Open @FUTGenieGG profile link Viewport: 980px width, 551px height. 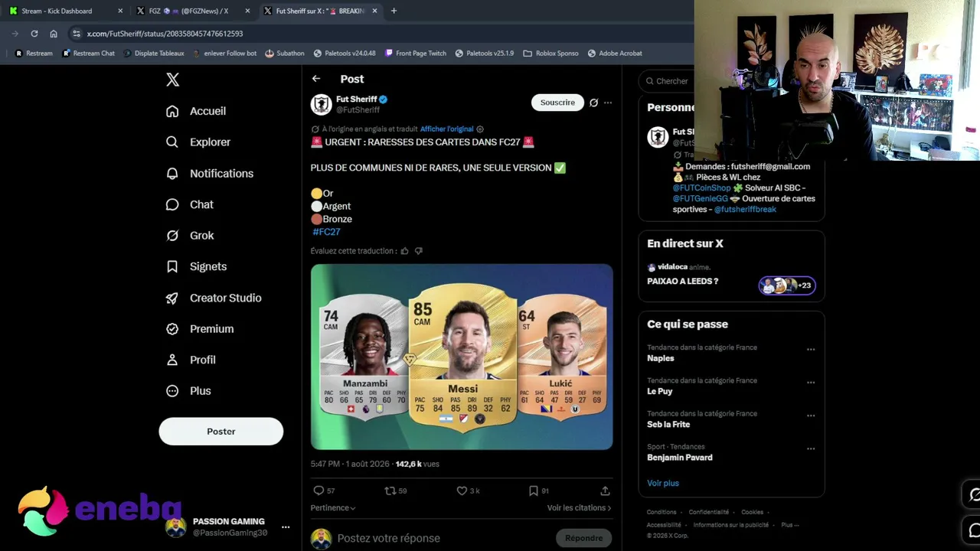[x=701, y=199]
